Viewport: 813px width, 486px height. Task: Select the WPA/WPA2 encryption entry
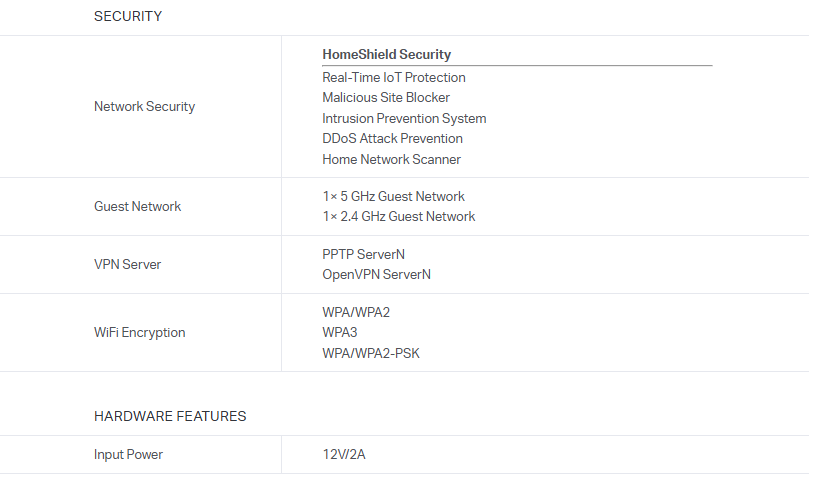click(x=356, y=312)
